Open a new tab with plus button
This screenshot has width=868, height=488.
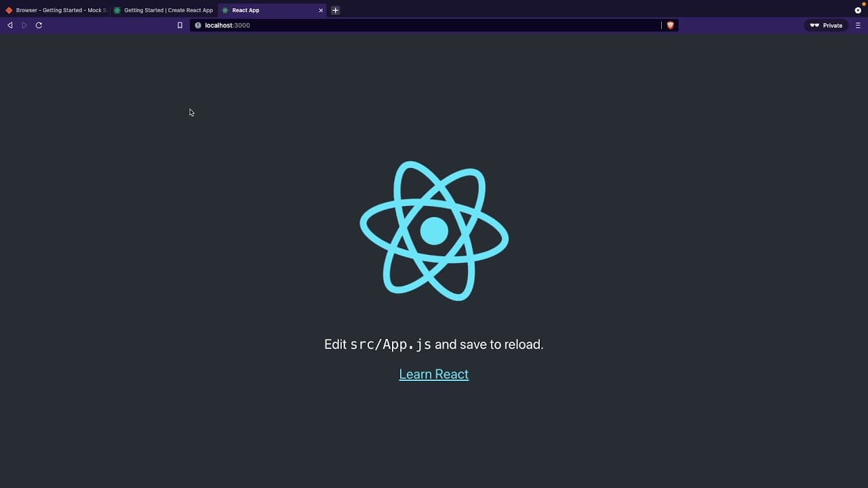click(335, 10)
